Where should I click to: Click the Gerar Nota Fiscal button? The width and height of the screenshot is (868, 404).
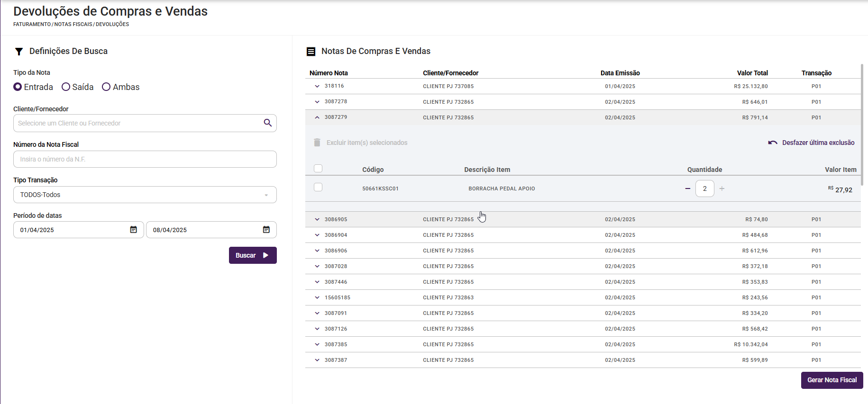[x=832, y=380]
